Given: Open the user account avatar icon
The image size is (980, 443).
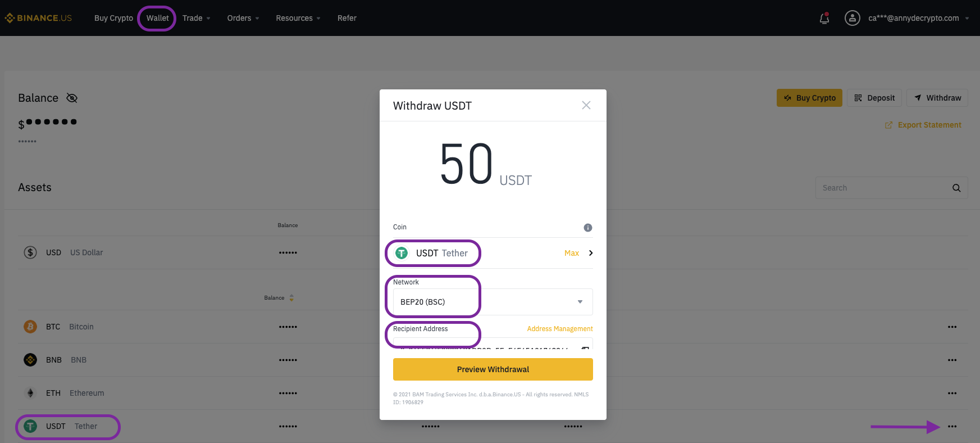Looking at the screenshot, I should pos(852,18).
